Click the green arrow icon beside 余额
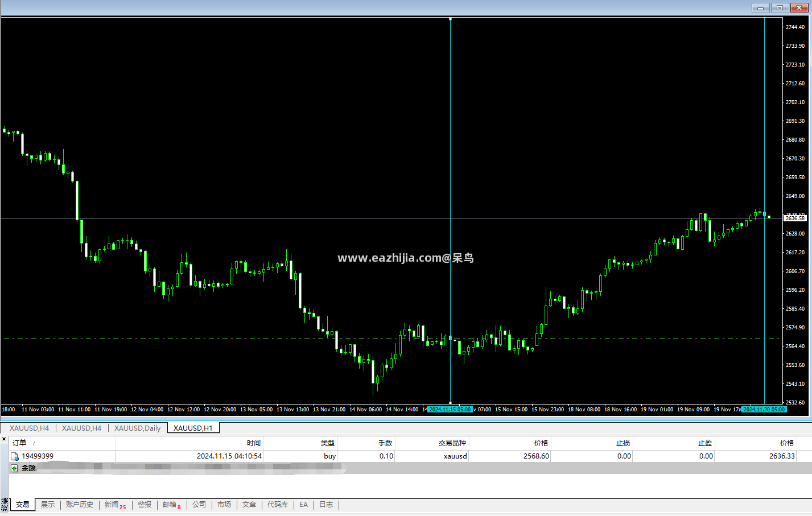This screenshot has height=516, width=812. (15, 468)
